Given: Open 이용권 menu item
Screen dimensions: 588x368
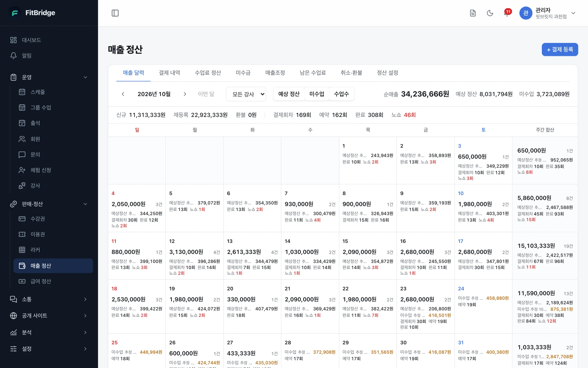Looking at the screenshot, I should pyautogui.click(x=53, y=234).
